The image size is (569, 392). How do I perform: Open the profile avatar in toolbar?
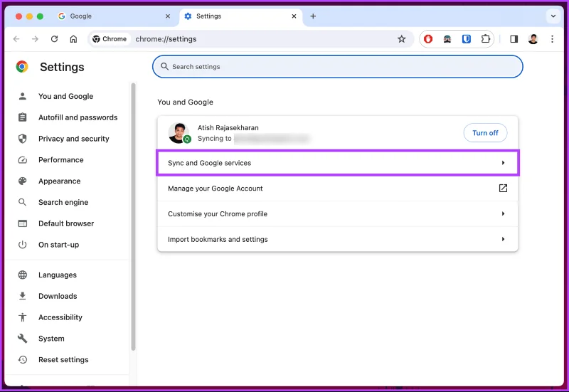click(533, 39)
